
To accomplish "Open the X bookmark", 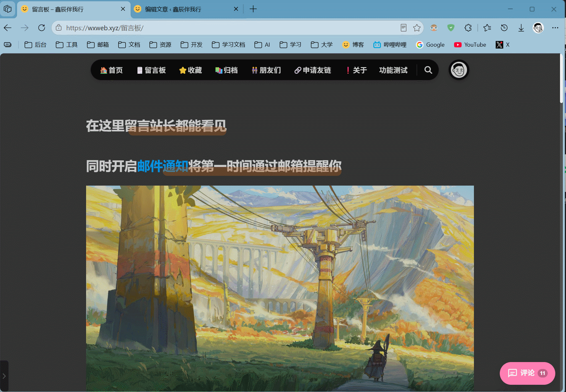I will 503,45.
